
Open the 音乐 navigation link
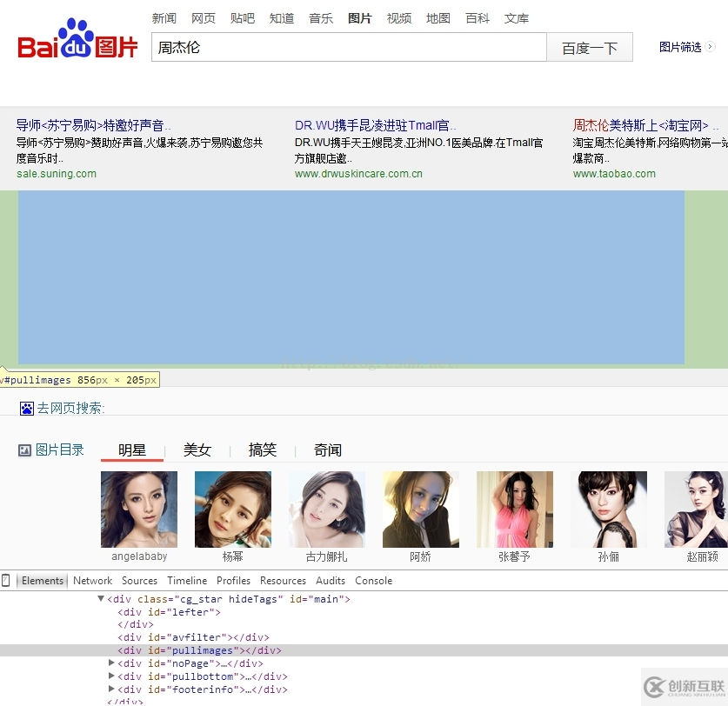pos(321,18)
